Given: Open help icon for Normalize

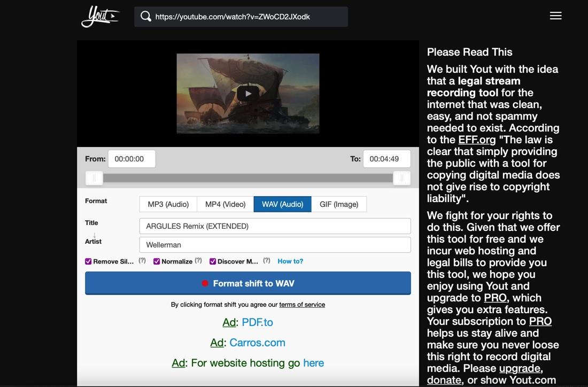Looking at the screenshot, I should point(198,260).
